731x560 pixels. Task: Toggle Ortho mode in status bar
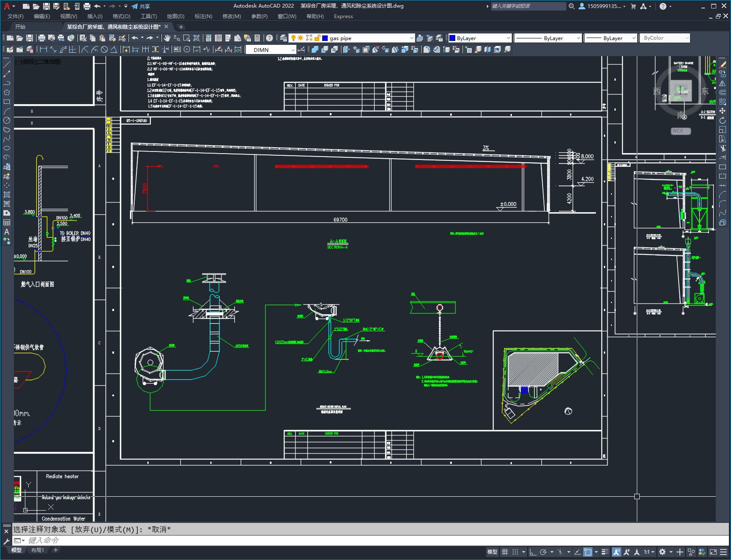pyautogui.click(x=533, y=552)
